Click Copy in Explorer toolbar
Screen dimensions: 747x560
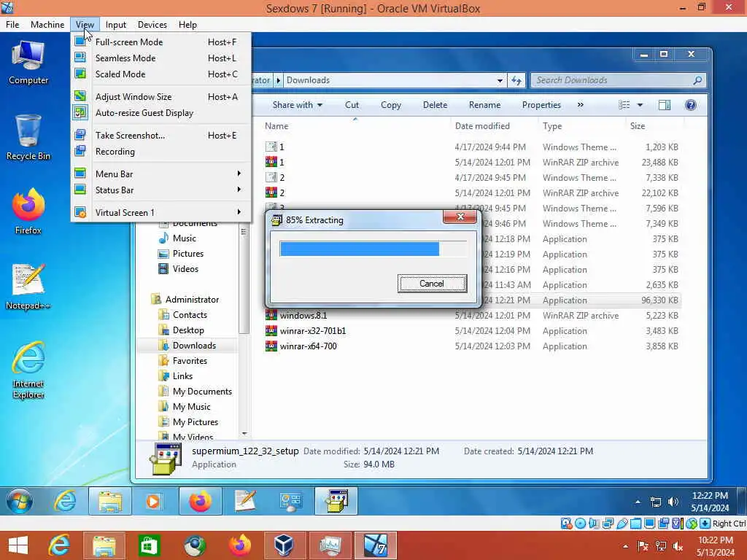(x=391, y=105)
